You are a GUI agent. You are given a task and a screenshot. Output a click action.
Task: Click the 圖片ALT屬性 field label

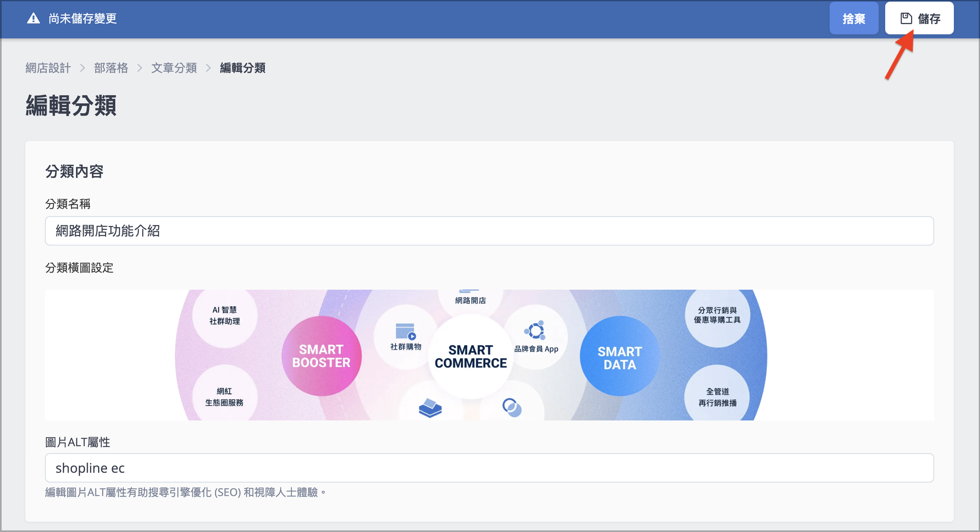[x=78, y=442]
